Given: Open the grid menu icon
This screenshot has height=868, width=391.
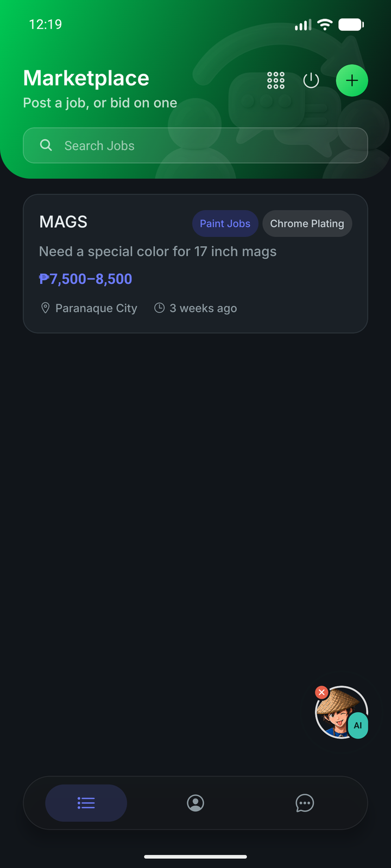Looking at the screenshot, I should pyautogui.click(x=276, y=80).
